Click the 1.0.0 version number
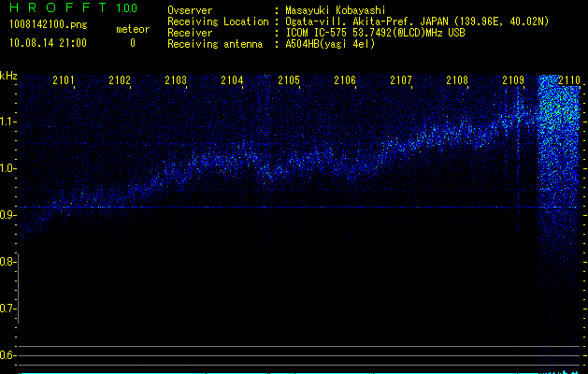The width and height of the screenshot is (588, 374). tap(126, 8)
